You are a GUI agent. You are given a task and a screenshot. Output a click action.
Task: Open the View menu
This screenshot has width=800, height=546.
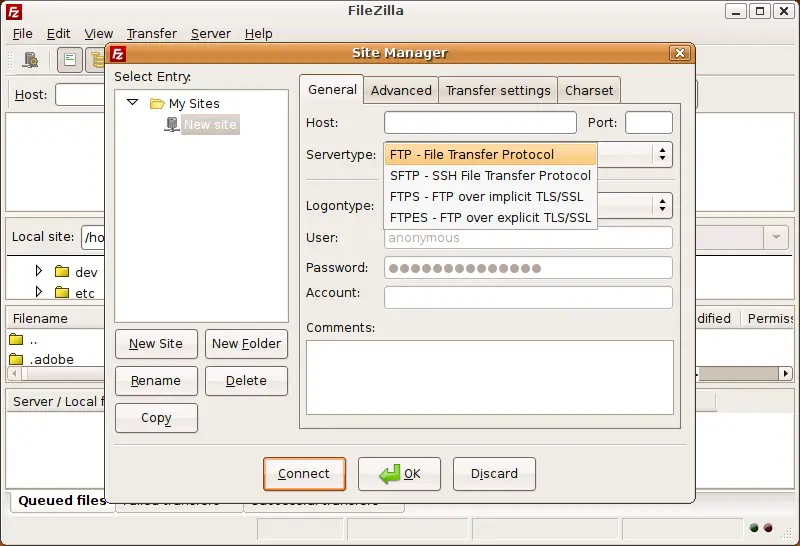point(98,34)
